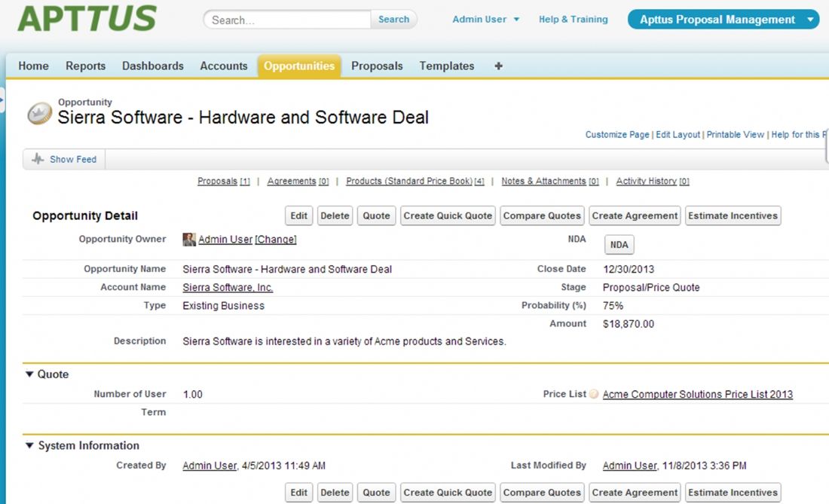829x504 pixels.
Task: Click top Estimate Incentives button
Action: [733, 215]
